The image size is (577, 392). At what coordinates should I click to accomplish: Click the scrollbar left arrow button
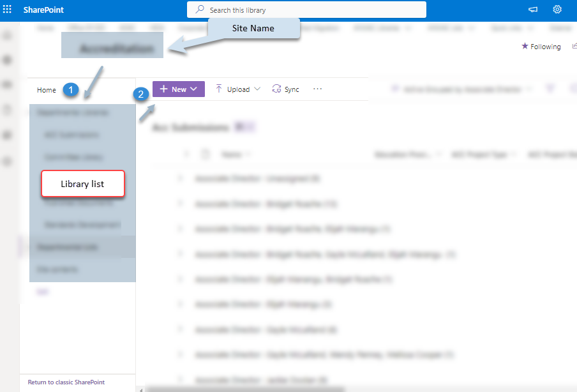tap(140, 389)
